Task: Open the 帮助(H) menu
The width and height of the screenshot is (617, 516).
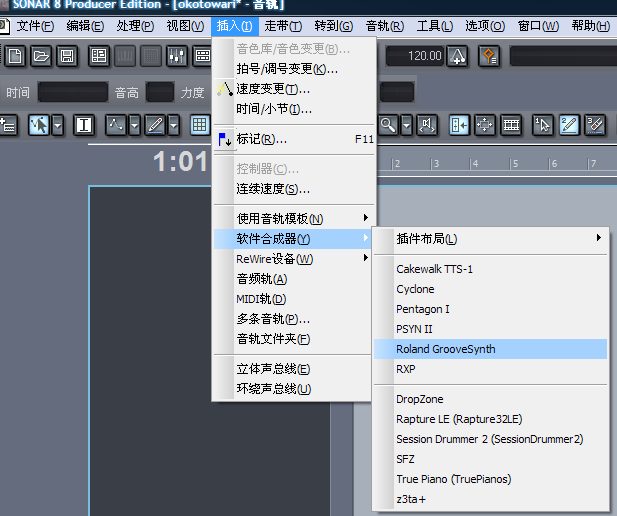Action: click(x=591, y=26)
